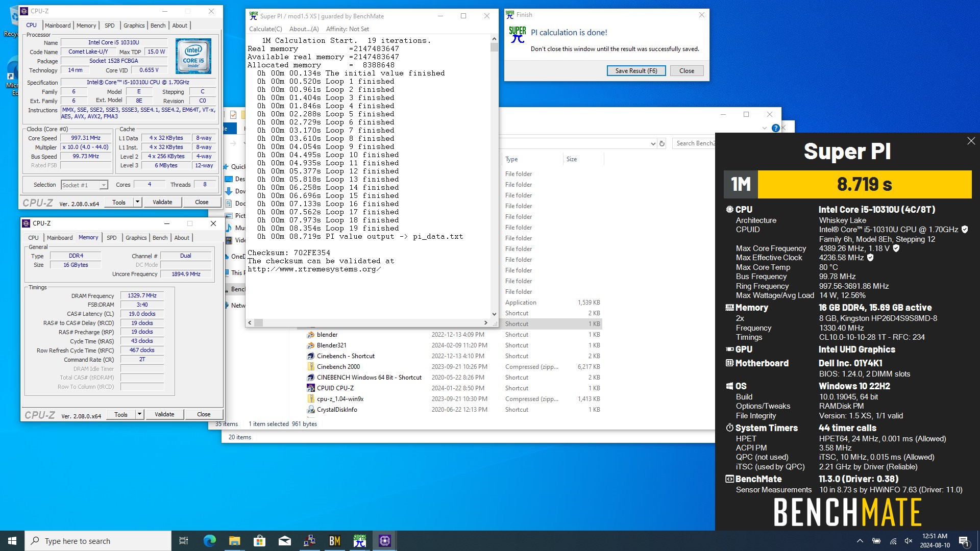The image size is (980, 551).
Task: Click the CPU-Z multiplier value field
Action: pyautogui.click(x=86, y=147)
